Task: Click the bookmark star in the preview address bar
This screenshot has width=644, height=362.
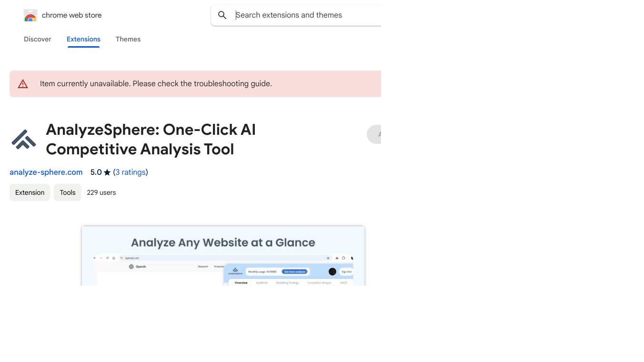Action: pos(328,258)
